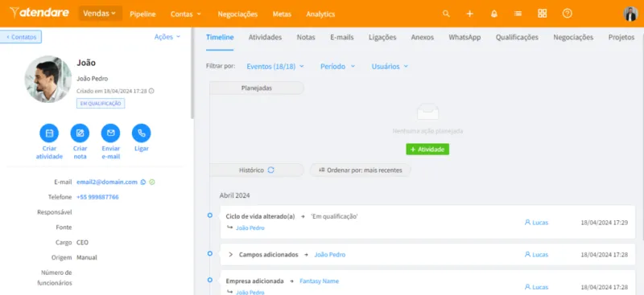This screenshot has width=644, height=295.
Task: Switch to the Anexos tab
Action: (422, 37)
